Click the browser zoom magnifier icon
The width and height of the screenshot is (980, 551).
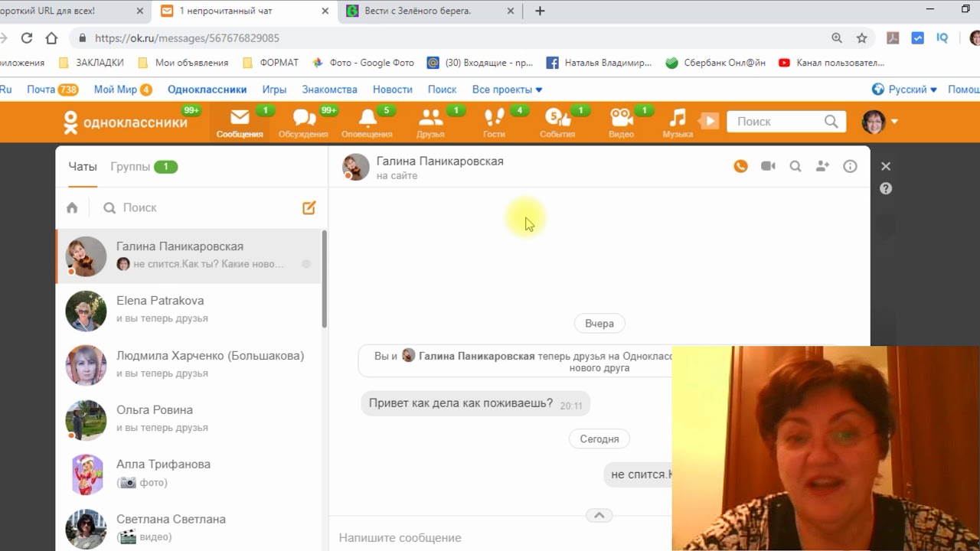(837, 38)
